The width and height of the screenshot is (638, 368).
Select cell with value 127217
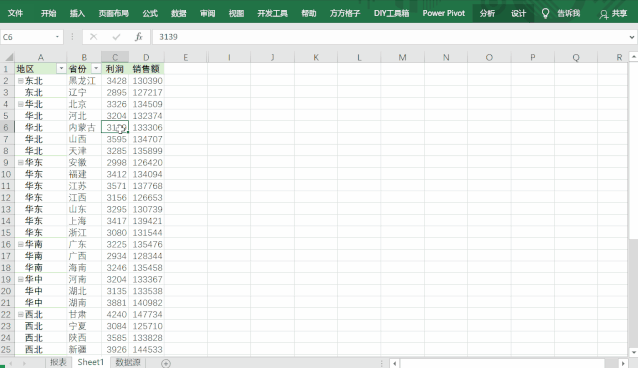tap(146, 92)
